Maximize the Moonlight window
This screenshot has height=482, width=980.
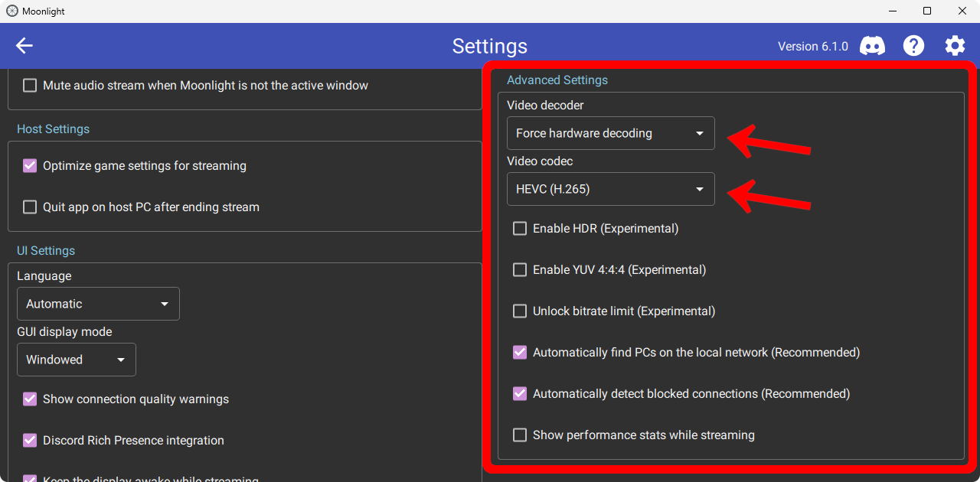[x=927, y=11]
